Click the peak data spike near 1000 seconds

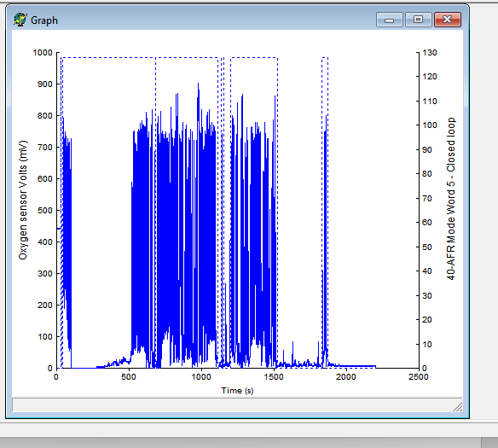tap(198, 84)
